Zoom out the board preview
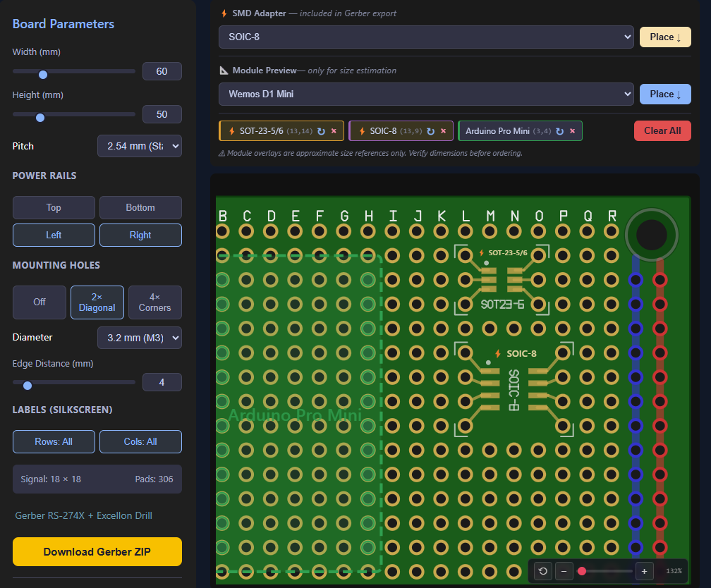 pyautogui.click(x=564, y=571)
